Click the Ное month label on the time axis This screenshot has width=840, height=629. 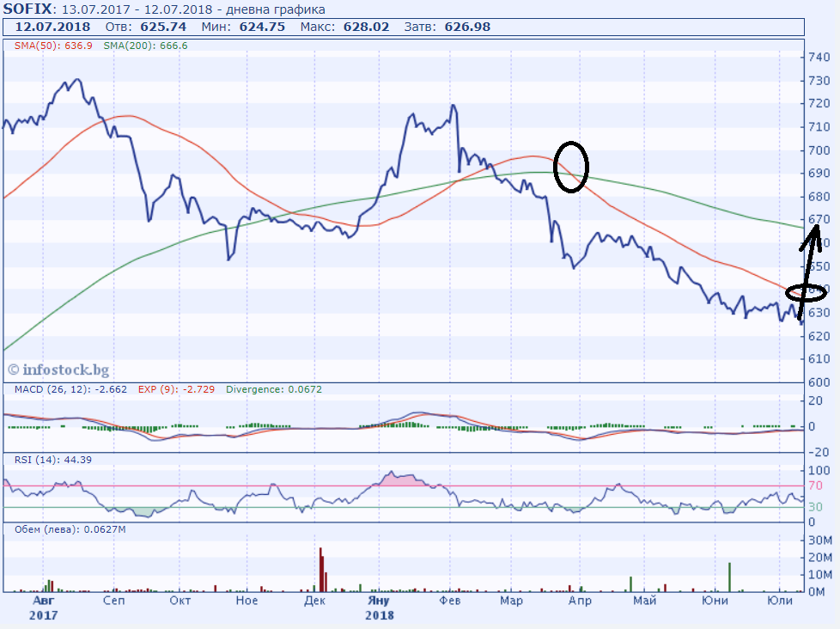pyautogui.click(x=247, y=600)
